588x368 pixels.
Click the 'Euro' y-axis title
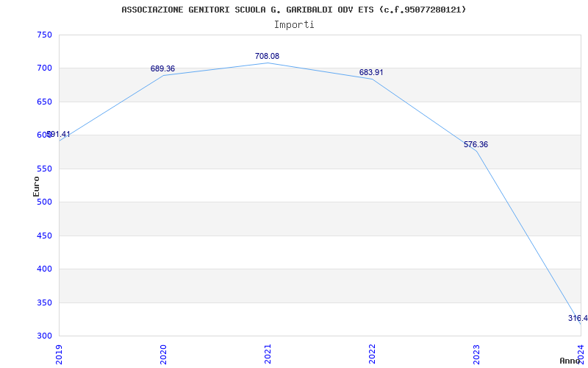coord(36,186)
